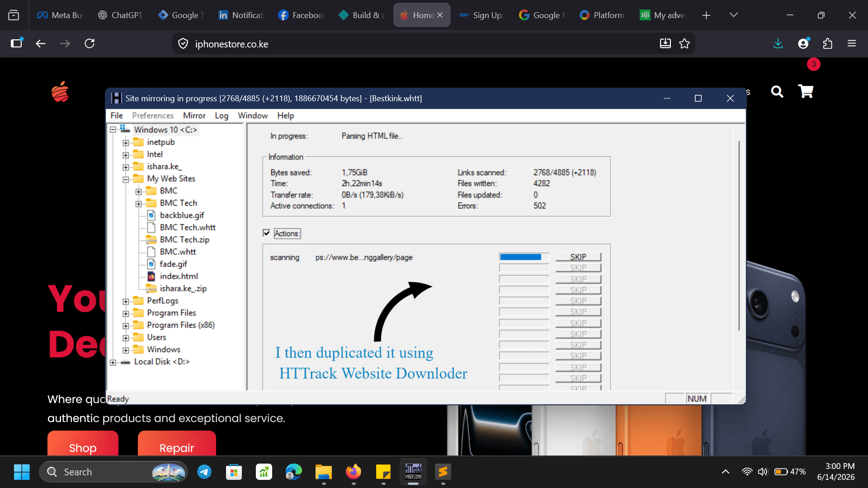Open the Mirror menu
The image size is (868, 488).
pyautogui.click(x=194, y=116)
